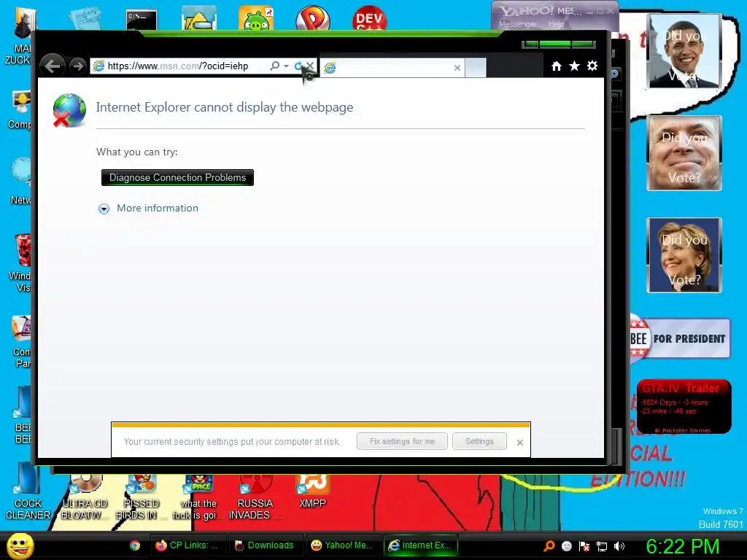This screenshot has width=747, height=560.
Task: Click the Hillary Did you Vote gadget
Action: (684, 254)
